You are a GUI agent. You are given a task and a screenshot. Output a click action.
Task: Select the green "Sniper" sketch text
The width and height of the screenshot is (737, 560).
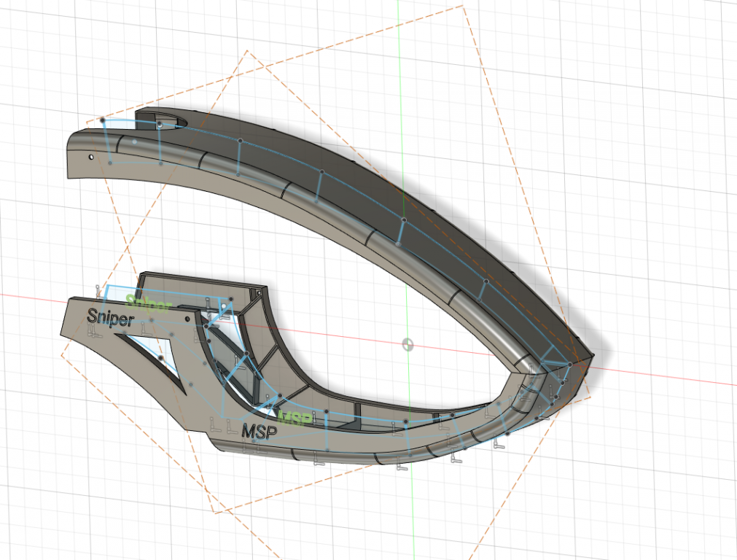[148, 303]
